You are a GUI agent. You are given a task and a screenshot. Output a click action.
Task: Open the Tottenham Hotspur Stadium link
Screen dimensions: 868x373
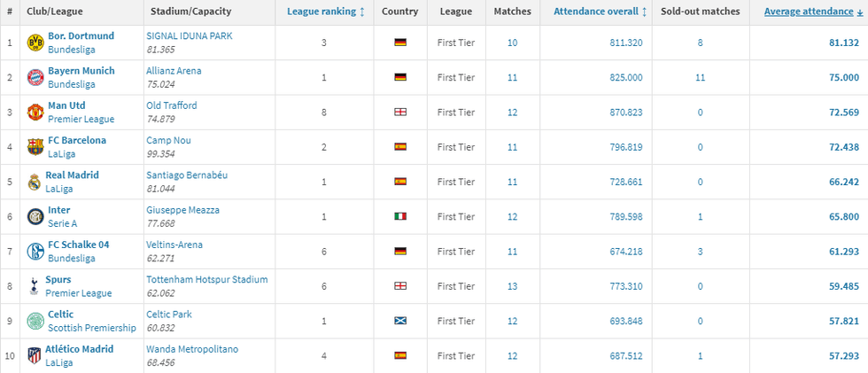click(206, 279)
